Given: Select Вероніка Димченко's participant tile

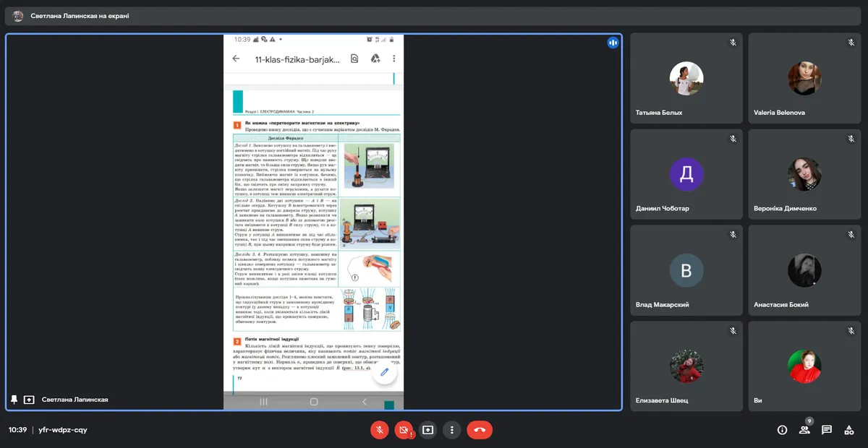Looking at the screenshot, I should [804, 174].
